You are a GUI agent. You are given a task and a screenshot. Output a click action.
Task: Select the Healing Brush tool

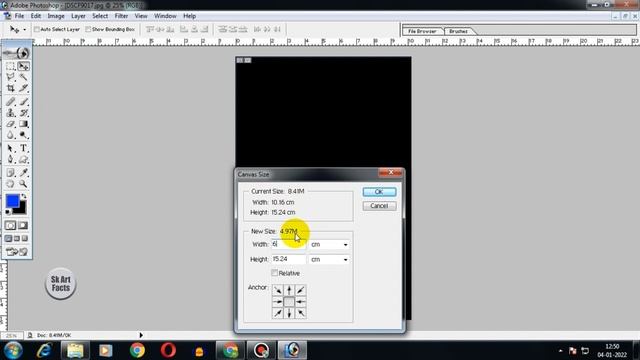[x=11, y=101]
